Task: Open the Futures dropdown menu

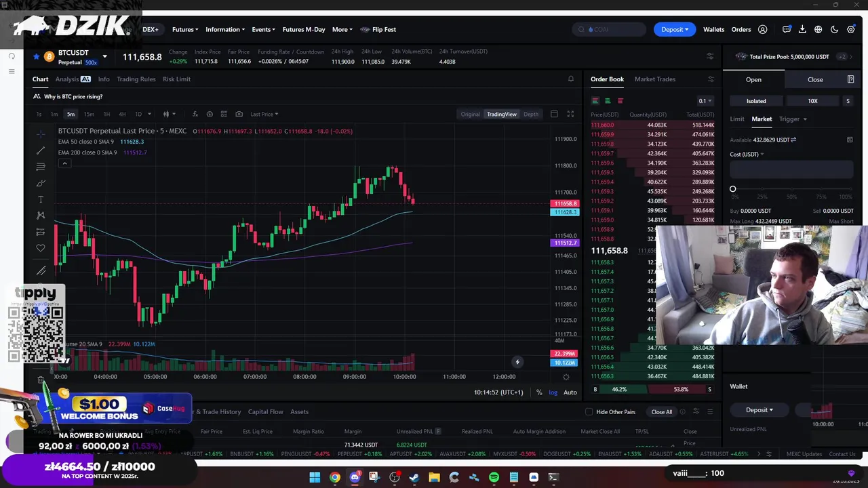Action: 185,30
